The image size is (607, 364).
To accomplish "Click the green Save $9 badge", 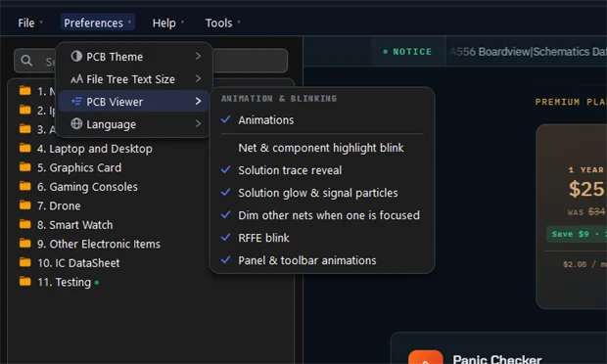I will click(x=577, y=234).
